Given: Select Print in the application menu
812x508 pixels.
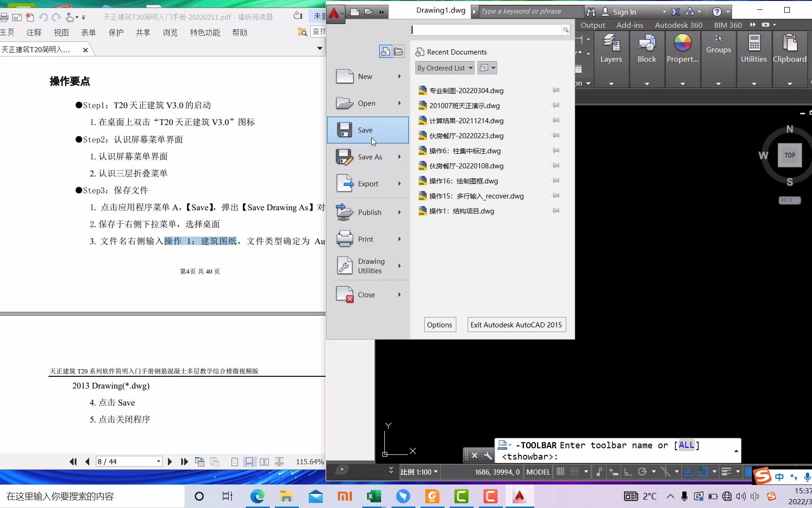Looking at the screenshot, I should 368,239.
